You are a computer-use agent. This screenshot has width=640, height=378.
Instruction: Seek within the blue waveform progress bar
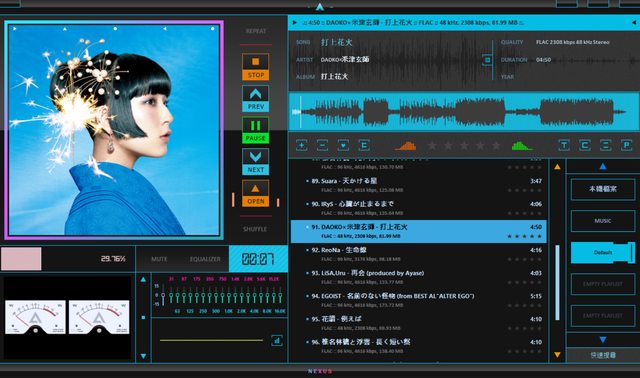point(464,111)
